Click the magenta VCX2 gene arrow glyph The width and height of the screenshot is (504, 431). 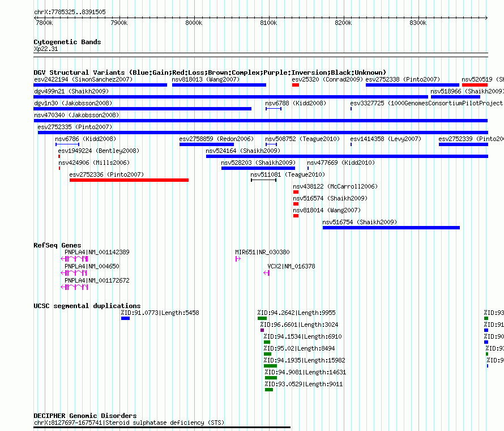click(x=267, y=273)
